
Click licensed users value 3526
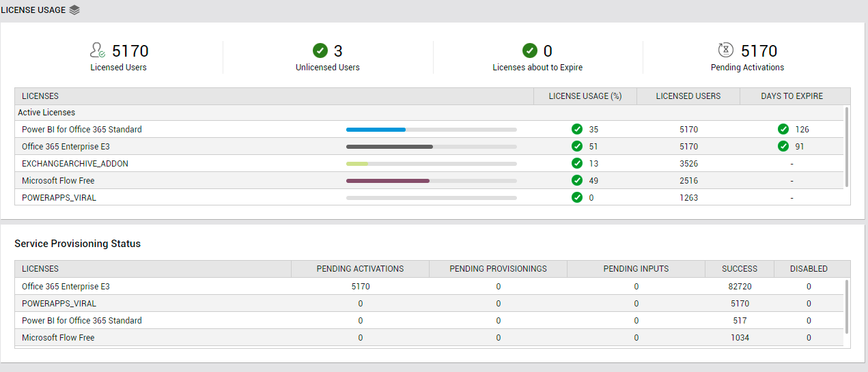pyautogui.click(x=688, y=164)
